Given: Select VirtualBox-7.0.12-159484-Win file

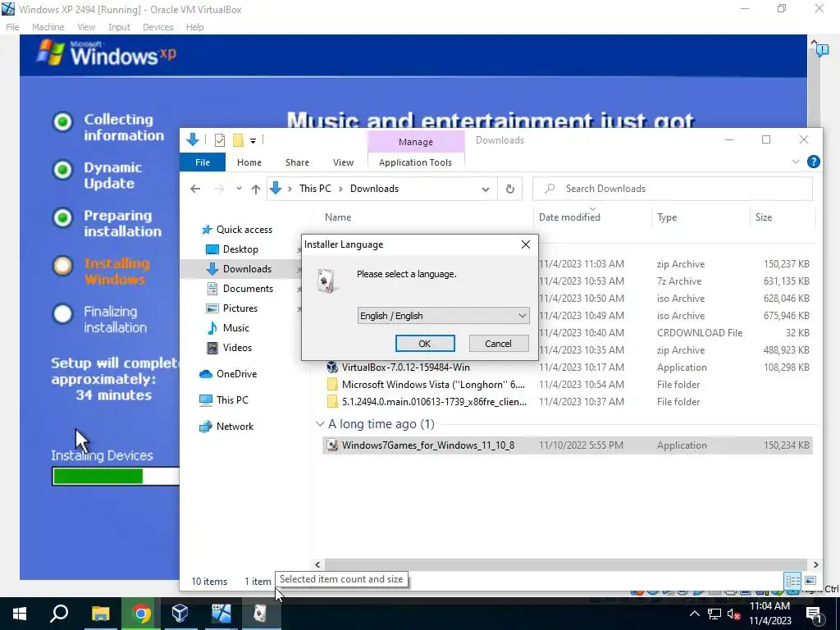Looking at the screenshot, I should point(405,367).
